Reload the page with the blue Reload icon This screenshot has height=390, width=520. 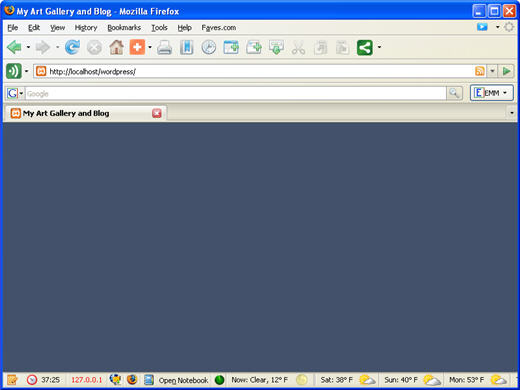coord(72,47)
